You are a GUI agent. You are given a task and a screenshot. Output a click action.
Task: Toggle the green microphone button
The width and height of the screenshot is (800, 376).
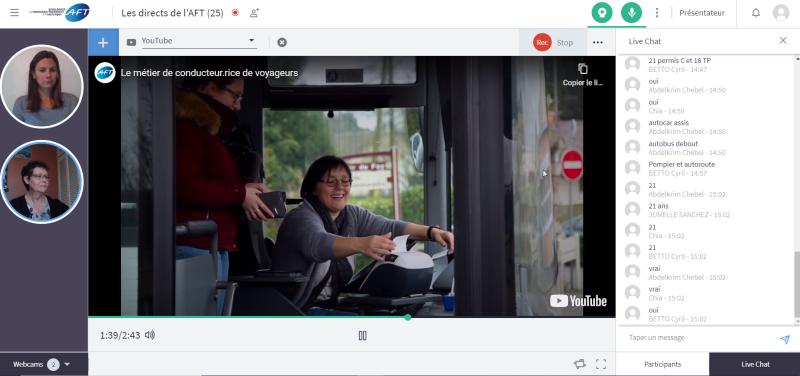(x=632, y=13)
